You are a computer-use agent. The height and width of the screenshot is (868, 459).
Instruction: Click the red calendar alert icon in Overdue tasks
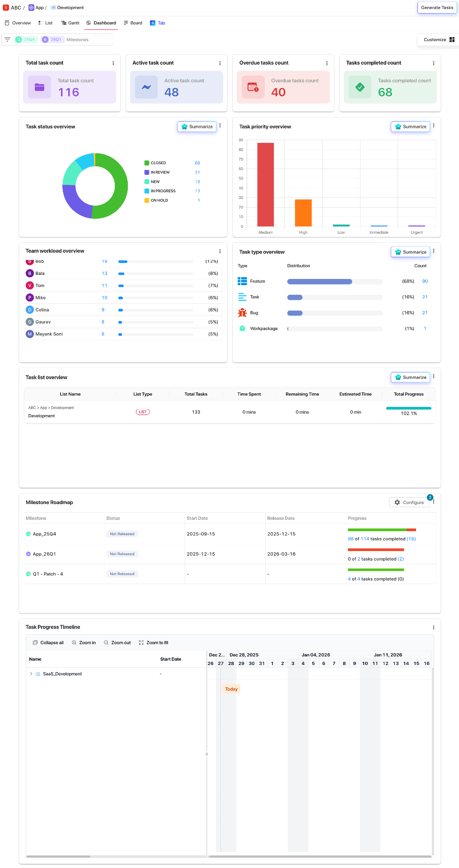(x=253, y=87)
